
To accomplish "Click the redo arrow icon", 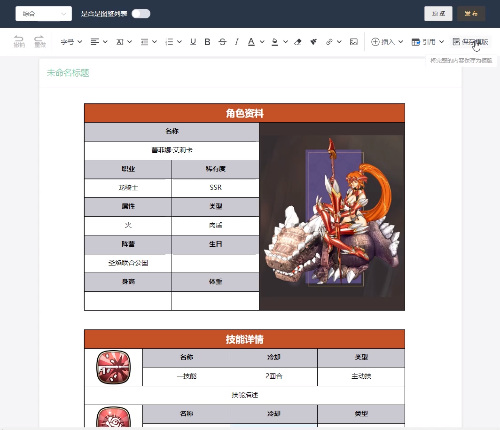I will [40, 42].
